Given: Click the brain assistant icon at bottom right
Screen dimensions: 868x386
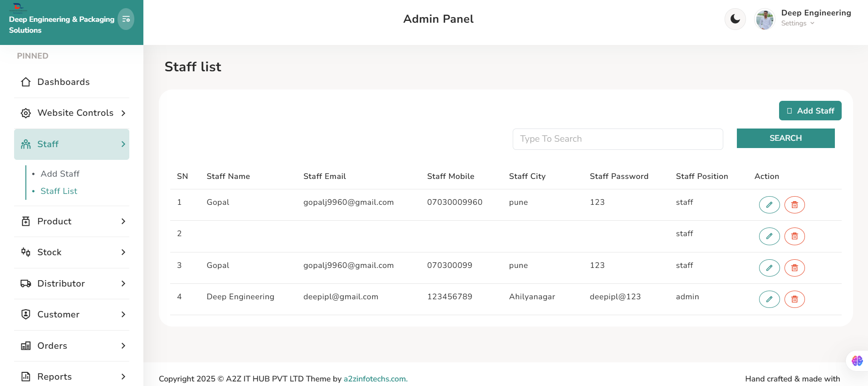Looking at the screenshot, I should click(x=857, y=361).
